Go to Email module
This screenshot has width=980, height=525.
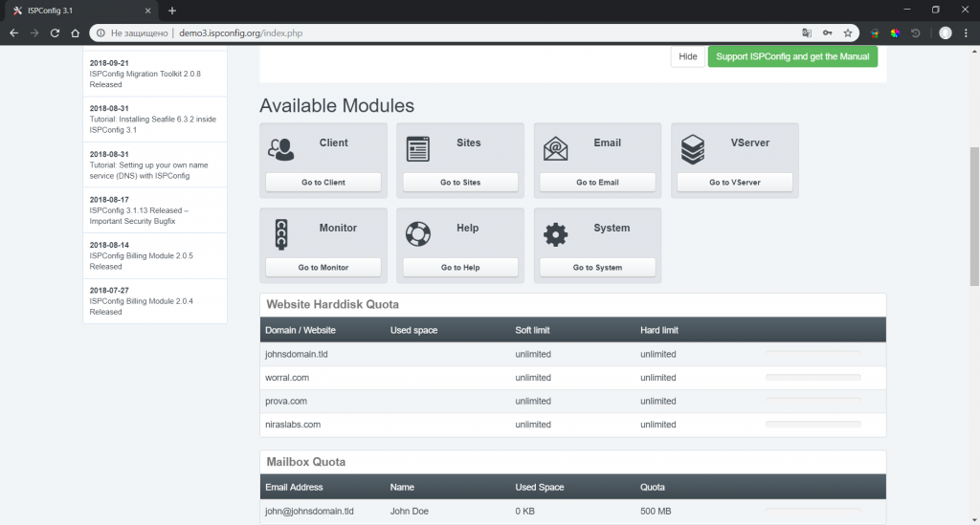(x=597, y=183)
